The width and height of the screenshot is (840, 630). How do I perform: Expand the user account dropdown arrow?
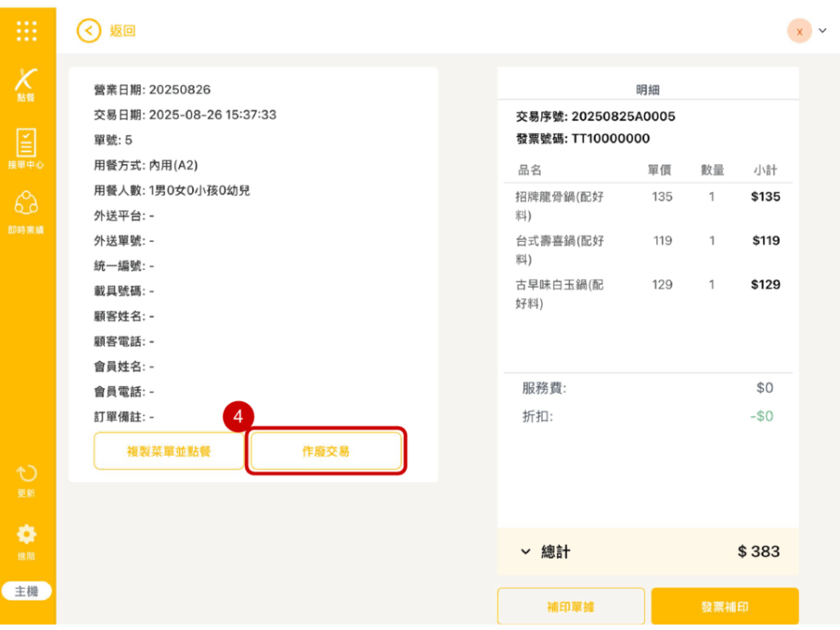pos(823,30)
